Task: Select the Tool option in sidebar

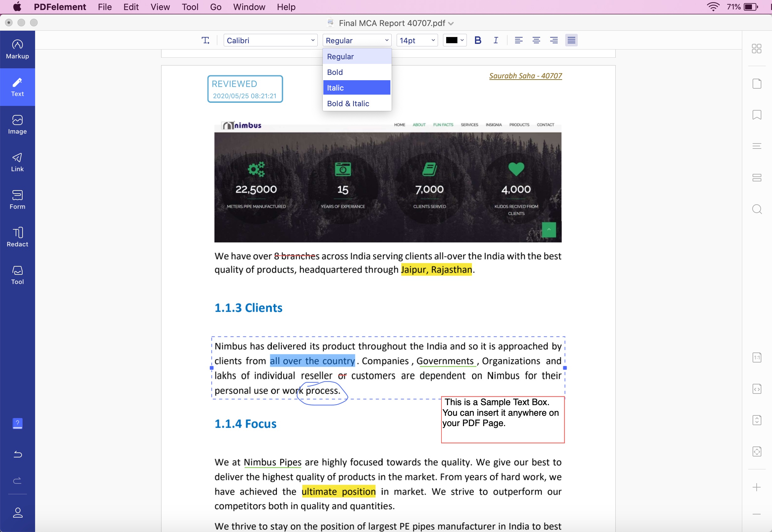Action: pos(17,275)
